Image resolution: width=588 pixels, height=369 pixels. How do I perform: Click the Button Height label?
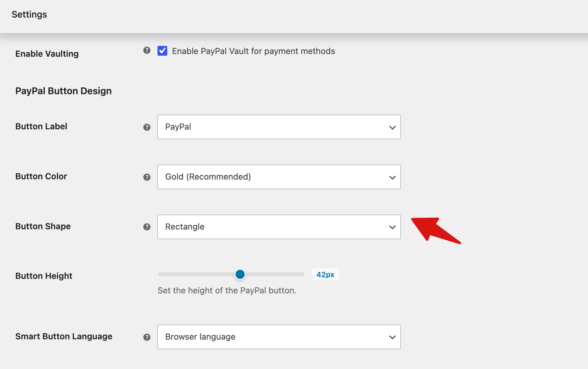(x=44, y=276)
